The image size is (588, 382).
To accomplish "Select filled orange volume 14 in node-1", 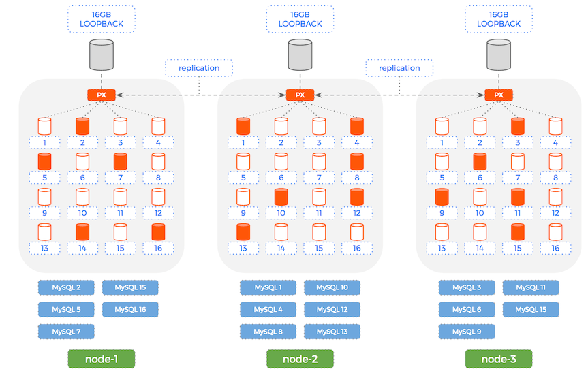I will click(82, 232).
